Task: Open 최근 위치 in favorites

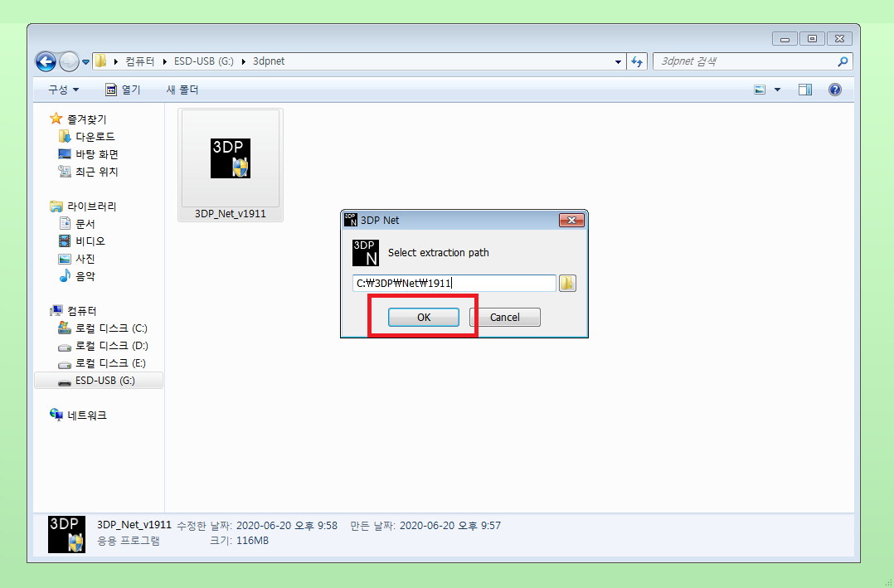Action: tap(96, 172)
